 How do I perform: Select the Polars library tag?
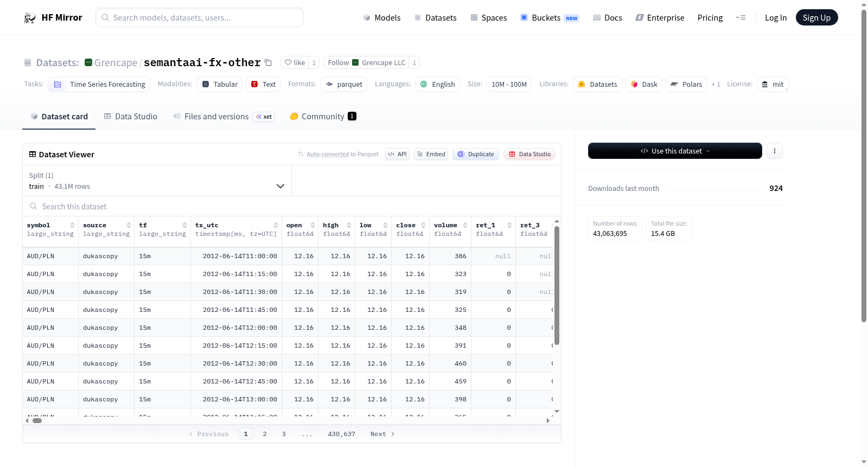[686, 84]
